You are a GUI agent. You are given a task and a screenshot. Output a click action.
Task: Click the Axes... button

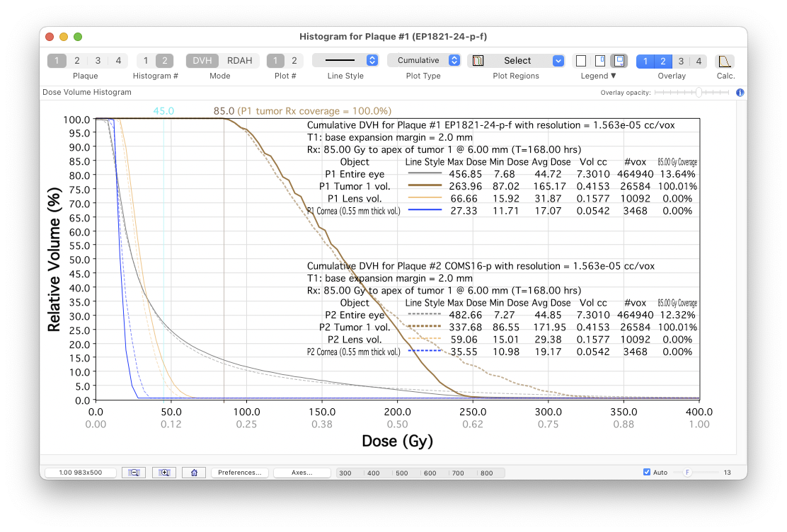(301, 473)
